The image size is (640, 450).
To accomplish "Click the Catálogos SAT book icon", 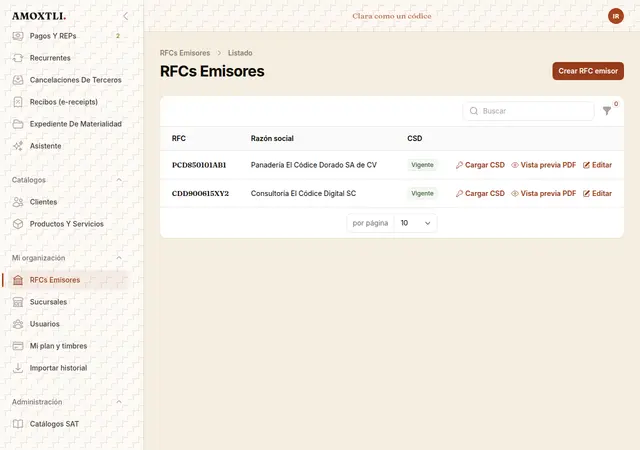I will pyautogui.click(x=18, y=424).
